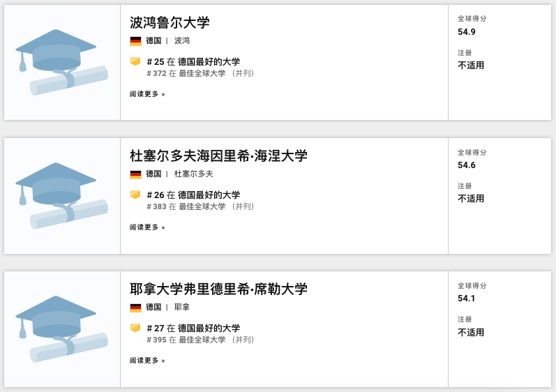Expand 阅读更多 under 杜塞尔多夫海因里希·海涅大学

pyautogui.click(x=147, y=227)
